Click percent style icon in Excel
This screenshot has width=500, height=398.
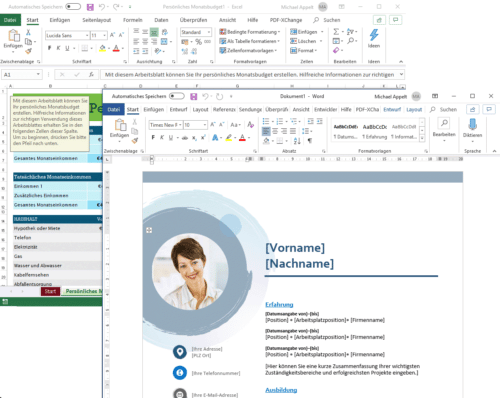click(198, 42)
